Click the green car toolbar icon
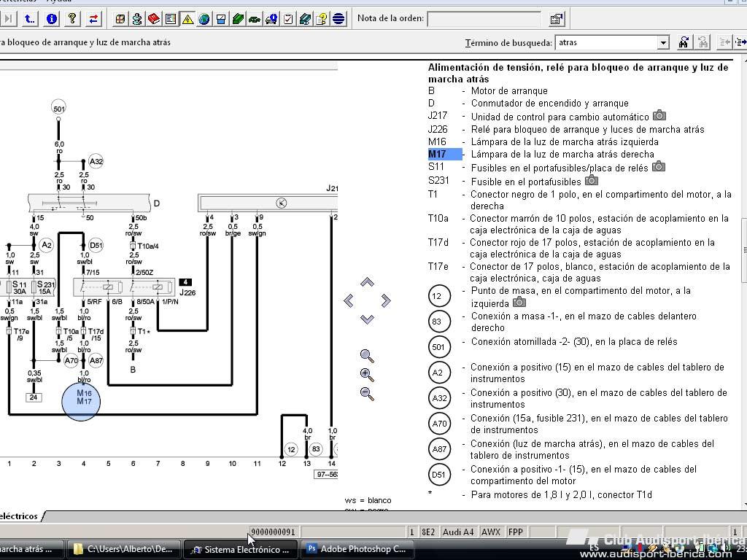This screenshot has width=747, height=560. pyautogui.click(x=254, y=19)
